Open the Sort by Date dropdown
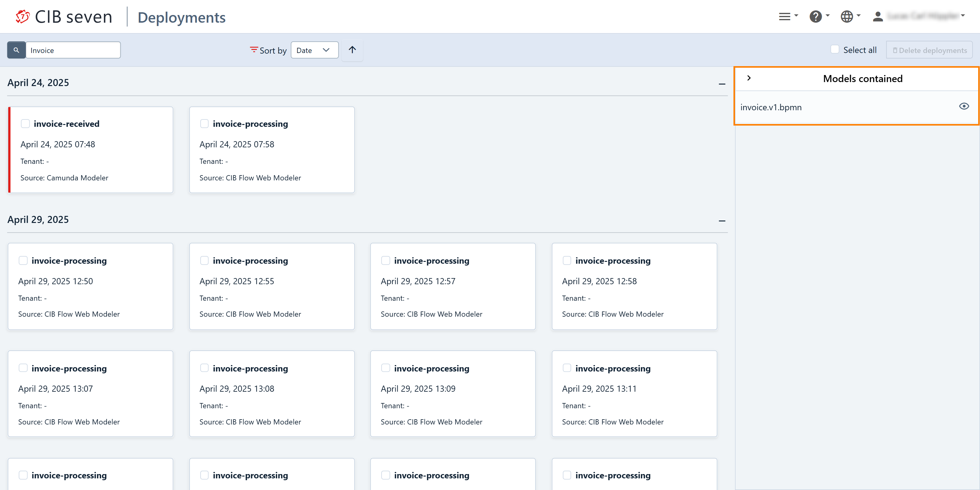This screenshot has height=490, width=980. [x=314, y=50]
